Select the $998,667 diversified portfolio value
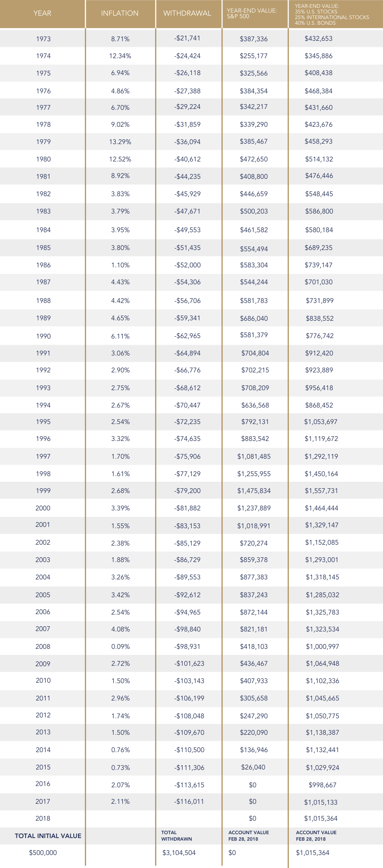The width and height of the screenshot is (383, 868). coord(322,785)
